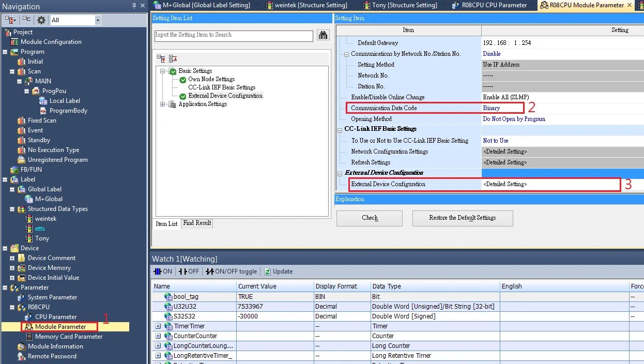
Task: Click the bool_tag label icon in Watch
Action: [168, 297]
